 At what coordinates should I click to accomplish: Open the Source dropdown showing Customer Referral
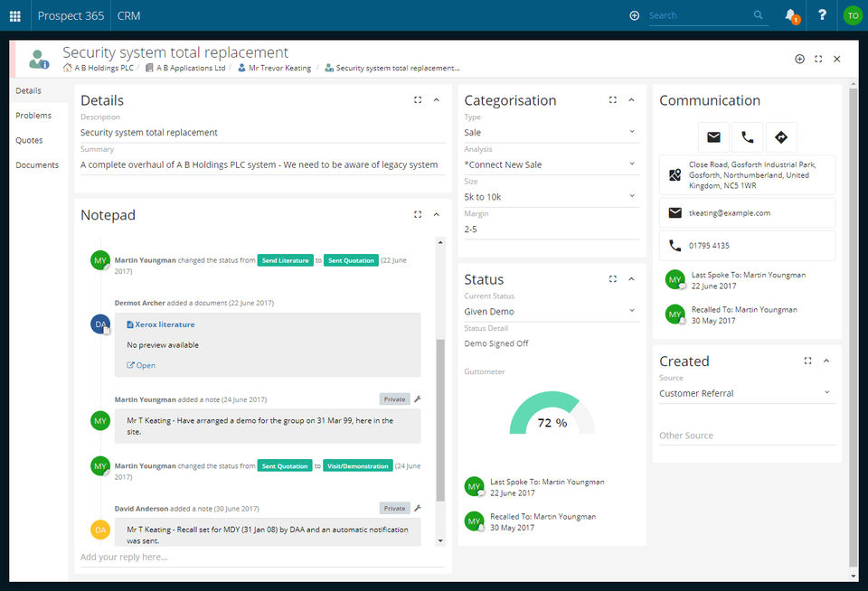747,393
